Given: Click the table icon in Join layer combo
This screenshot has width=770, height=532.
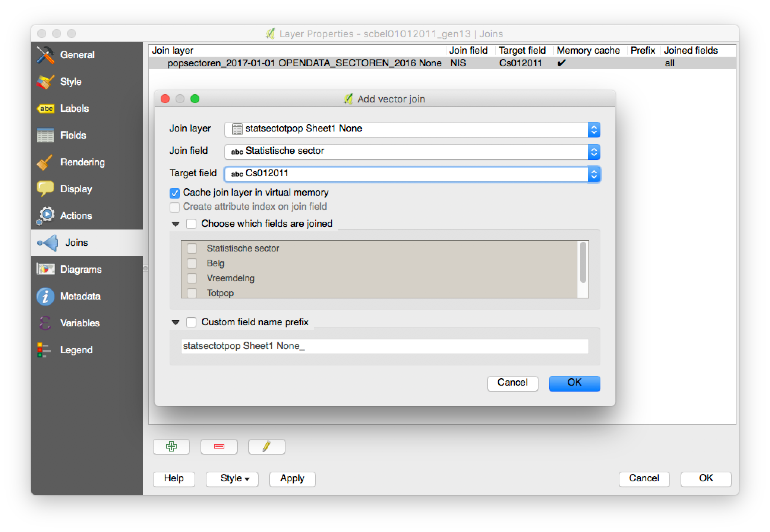Looking at the screenshot, I should [237, 129].
